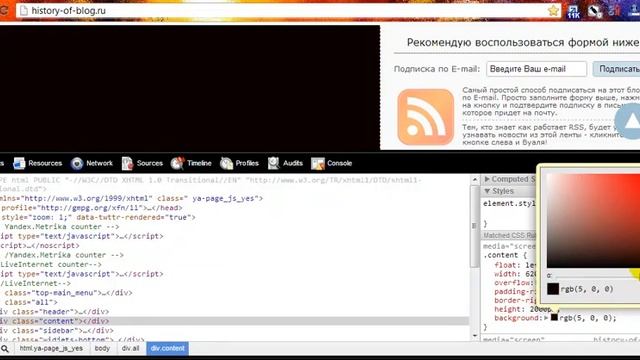Click the heading 'Рекомендую воспользоваться формой ниже'
Screen dimensions: 640x360
523,42
